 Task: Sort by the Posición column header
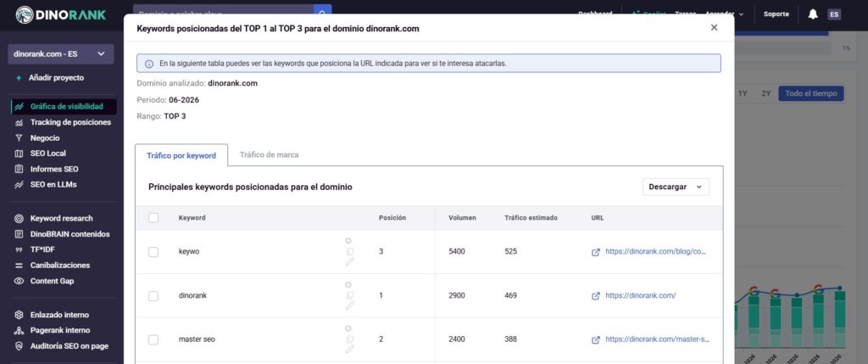392,218
